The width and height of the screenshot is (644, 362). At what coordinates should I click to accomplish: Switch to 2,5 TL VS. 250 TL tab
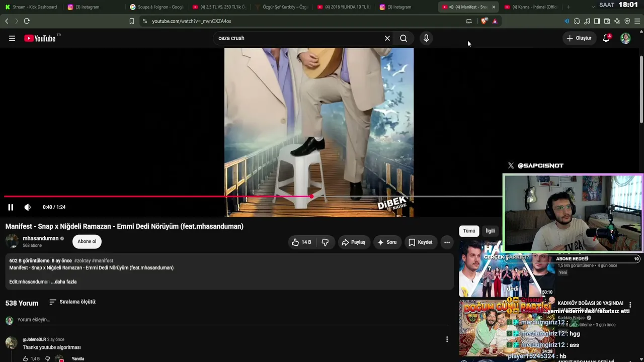click(219, 7)
